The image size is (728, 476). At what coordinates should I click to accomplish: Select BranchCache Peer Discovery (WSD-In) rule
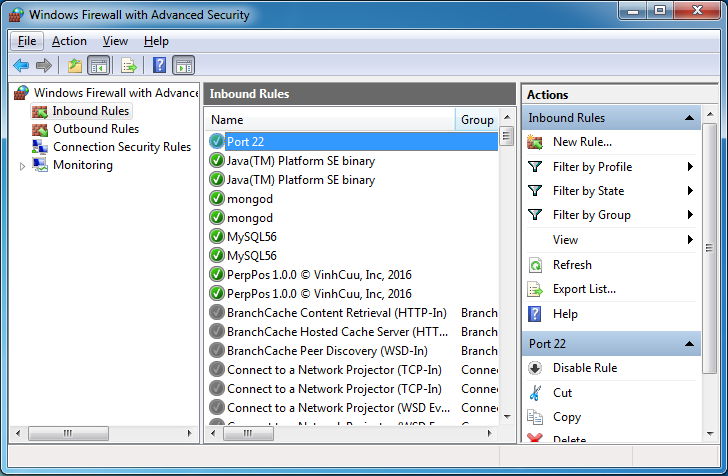(x=327, y=351)
